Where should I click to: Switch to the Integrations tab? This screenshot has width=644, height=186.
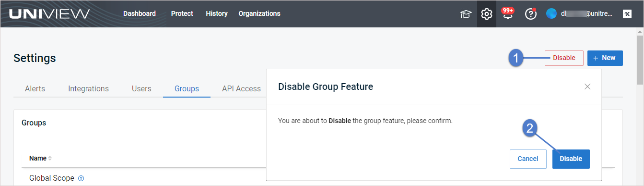point(89,88)
